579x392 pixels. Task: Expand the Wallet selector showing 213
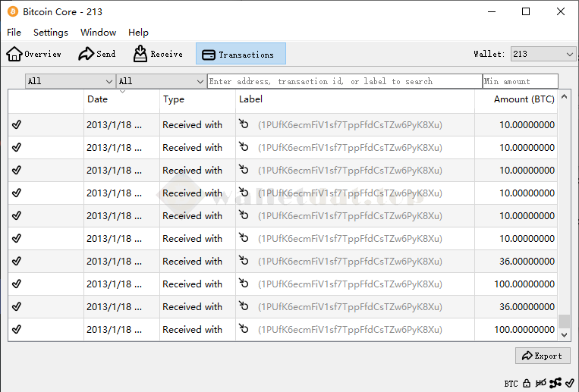[x=543, y=54]
